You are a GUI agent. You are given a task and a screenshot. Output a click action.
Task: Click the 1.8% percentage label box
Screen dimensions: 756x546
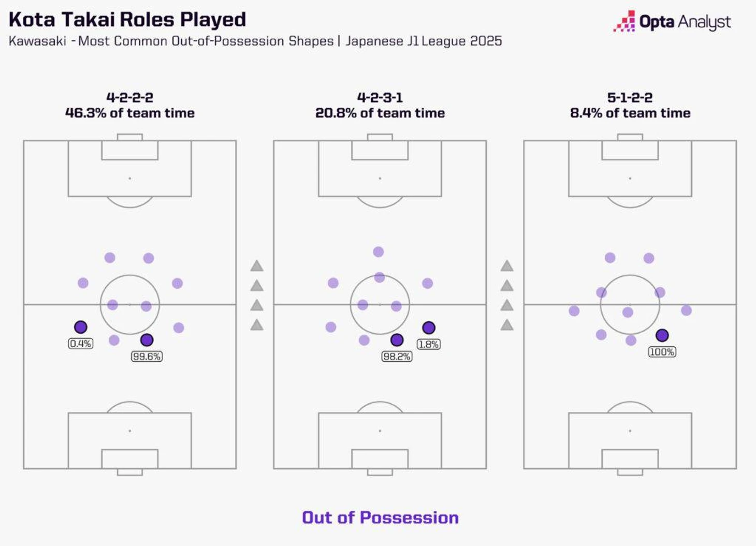coord(429,344)
